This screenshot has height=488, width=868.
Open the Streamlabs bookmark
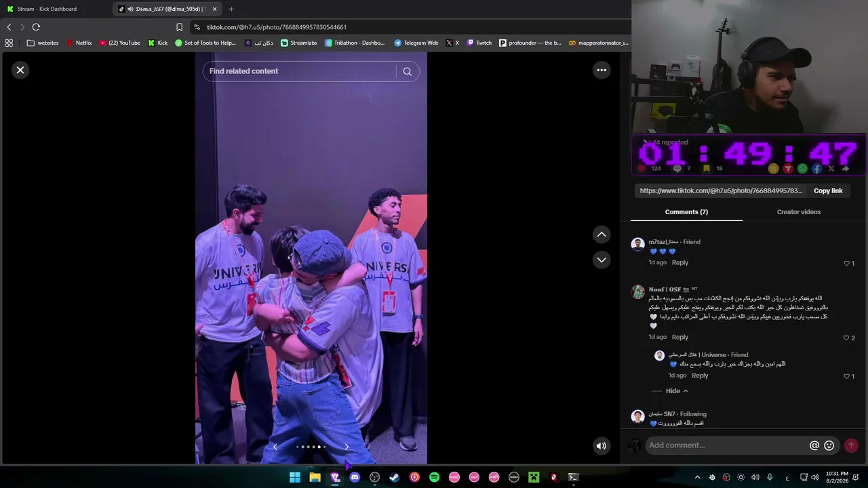tap(298, 43)
